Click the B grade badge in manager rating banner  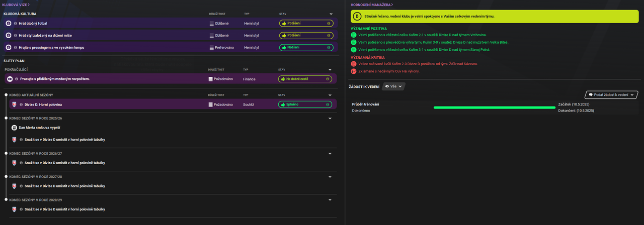tap(357, 16)
